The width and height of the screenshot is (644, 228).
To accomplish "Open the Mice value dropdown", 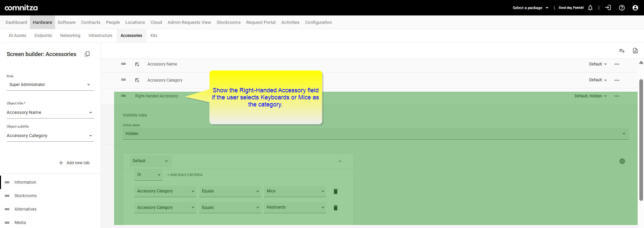I will pos(295,191).
